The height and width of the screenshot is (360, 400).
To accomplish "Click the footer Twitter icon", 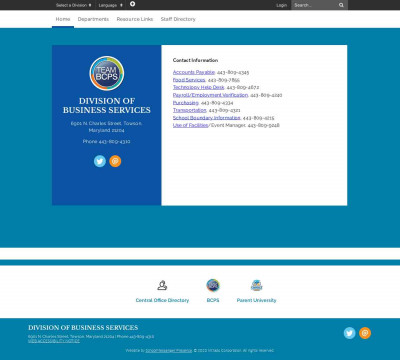I will (350, 333).
